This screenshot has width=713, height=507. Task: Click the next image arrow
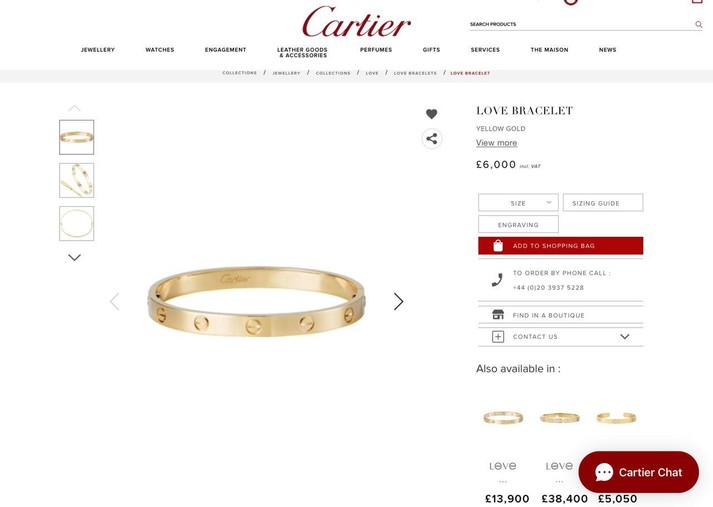click(x=398, y=301)
